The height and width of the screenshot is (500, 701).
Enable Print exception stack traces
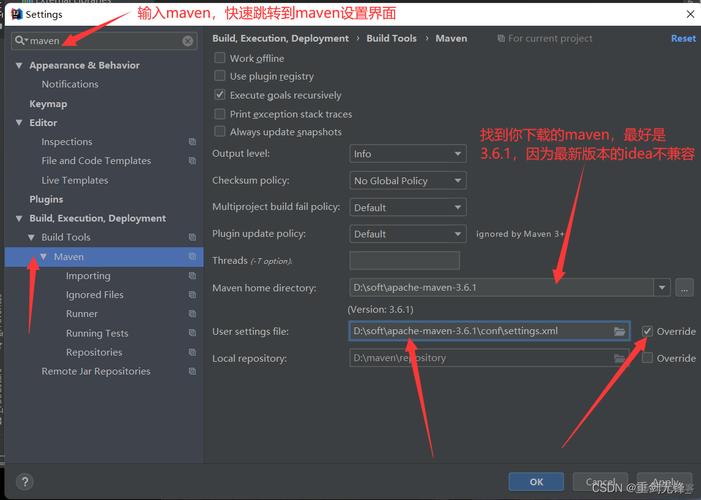click(220, 114)
